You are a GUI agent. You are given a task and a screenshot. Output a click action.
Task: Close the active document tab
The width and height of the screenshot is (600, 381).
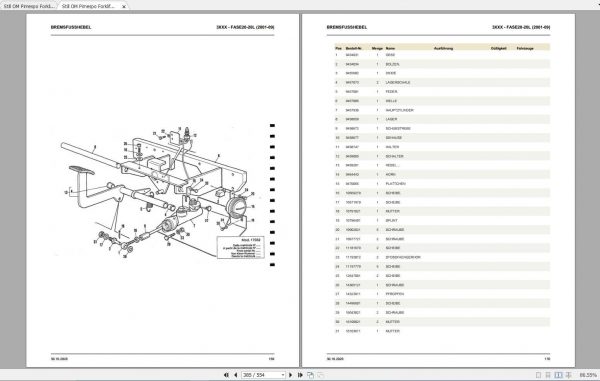(x=124, y=7)
